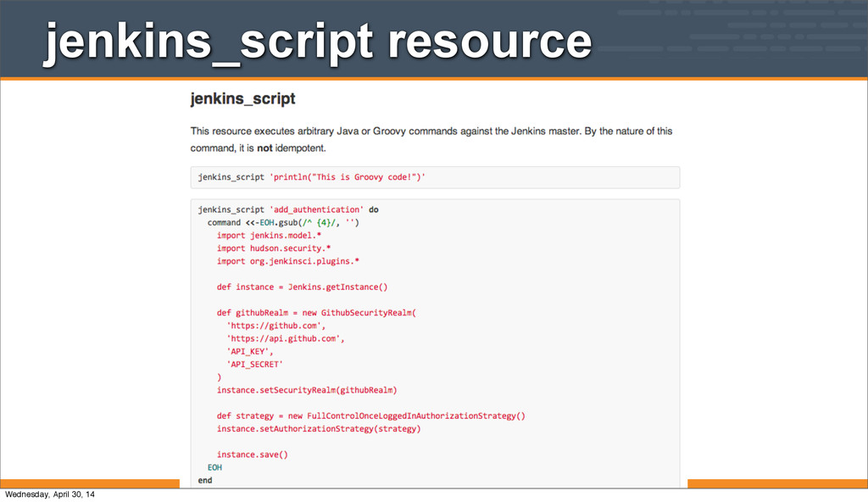Click the FullControlOnceLoggedInAuthorizationStrategy definition line

coord(370,416)
